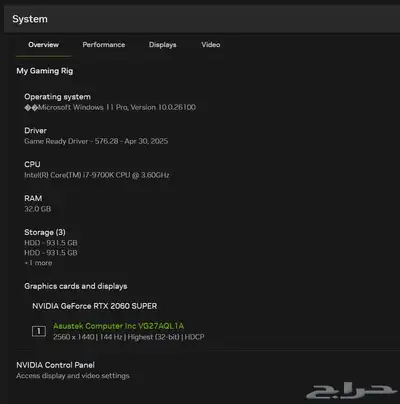Click the first HDD 931.5 GB entry
The image size is (400, 404).
(51, 243)
